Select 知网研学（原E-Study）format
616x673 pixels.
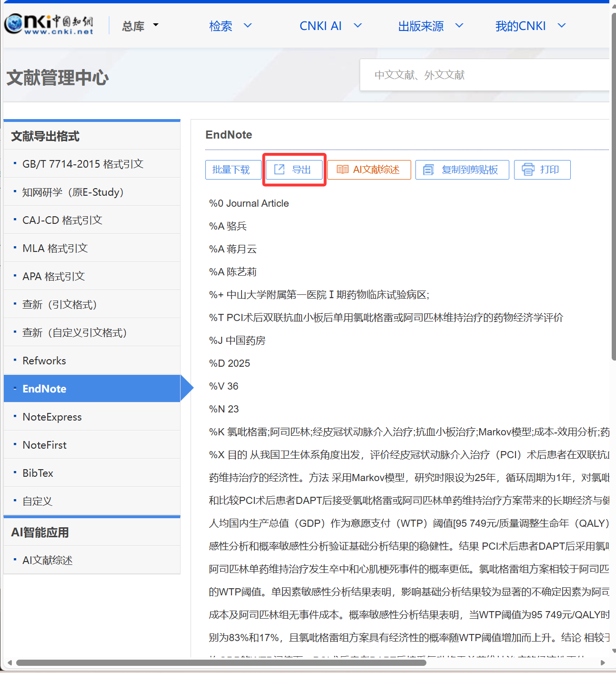[92, 192]
